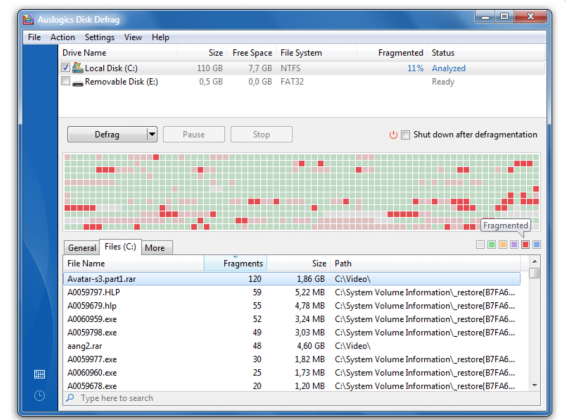Check the Removable Disk (E:) checkbox
The image size is (566, 420).
click(65, 81)
